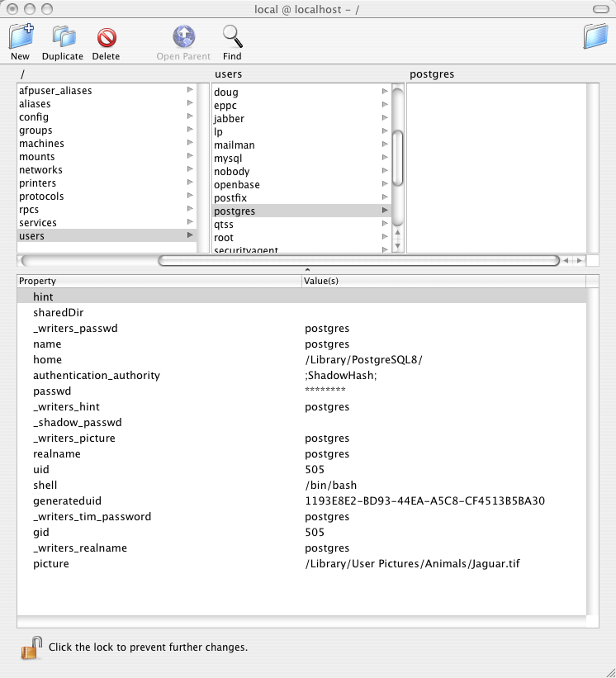This screenshot has height=678, width=616.
Task: Expand the services directory arrow
Action: 191,223
